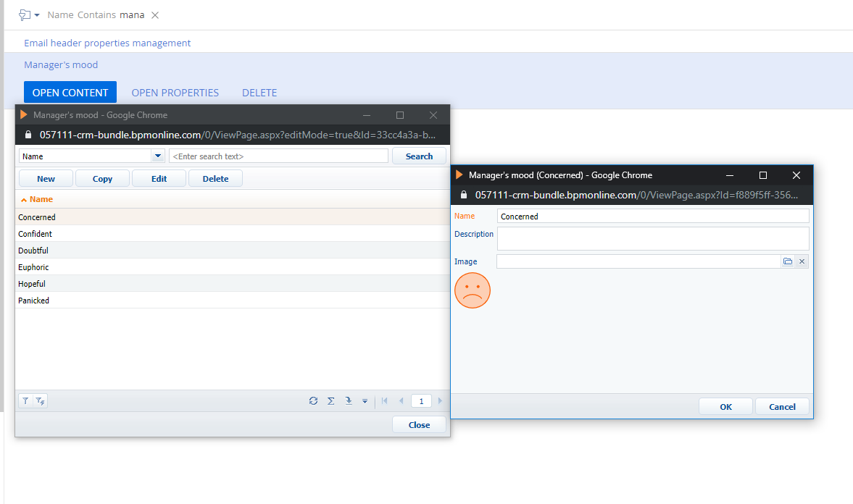Click the Copy button
The image size is (853, 504).
(x=102, y=178)
